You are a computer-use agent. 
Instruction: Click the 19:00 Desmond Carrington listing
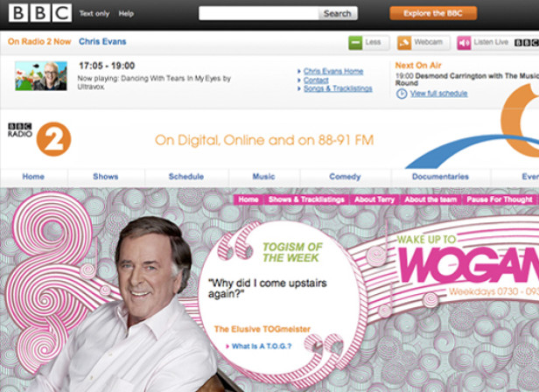467,80
